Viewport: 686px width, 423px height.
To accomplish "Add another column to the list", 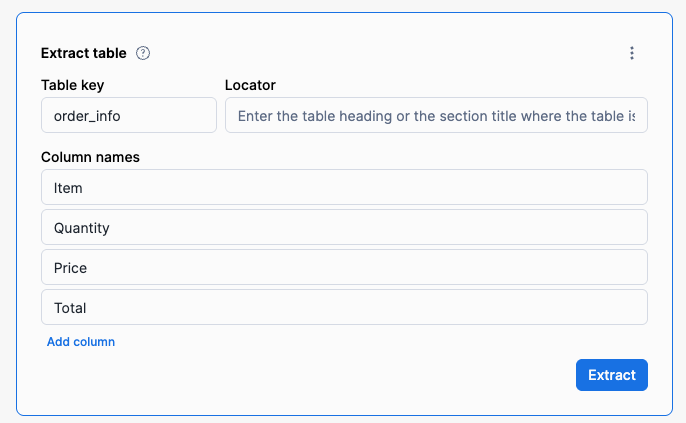I will 81,342.
